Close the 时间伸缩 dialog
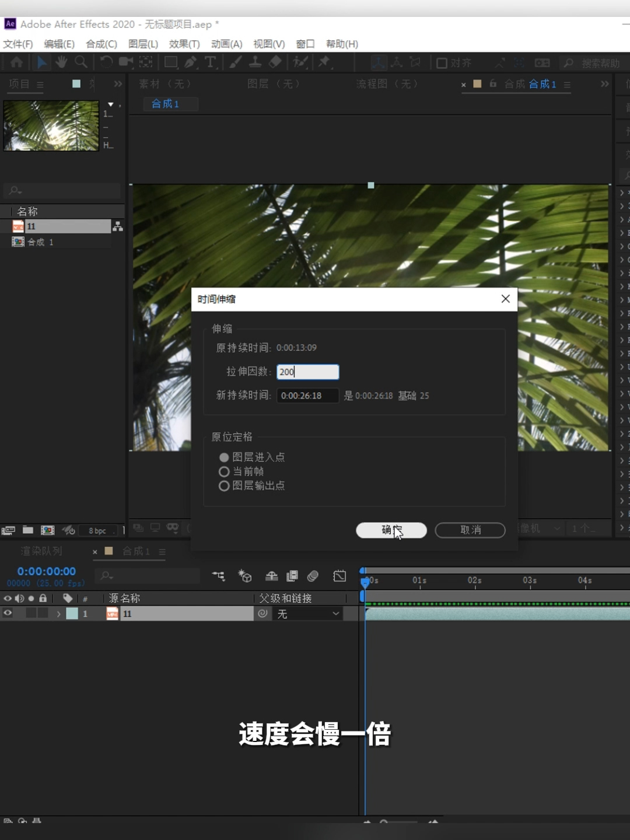This screenshot has width=630, height=840. [505, 299]
